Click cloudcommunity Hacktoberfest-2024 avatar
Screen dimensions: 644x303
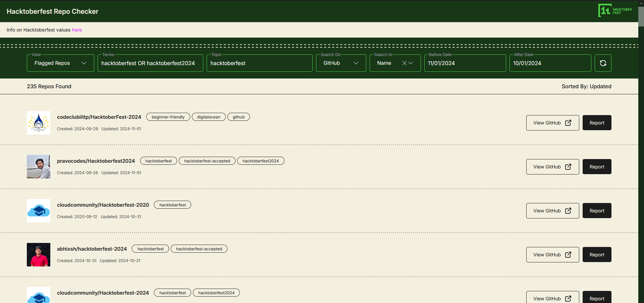coord(39,295)
